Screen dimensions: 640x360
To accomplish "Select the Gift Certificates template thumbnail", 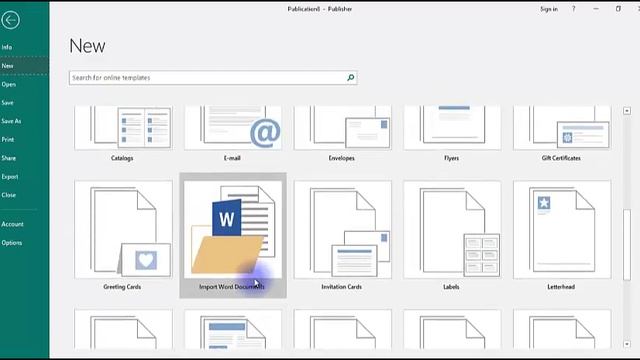I will coord(562,128).
